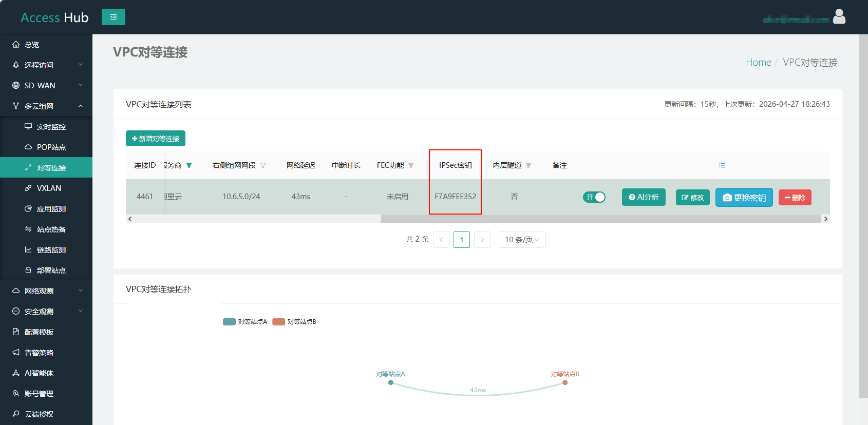
Task: Filter 内层隧道 column funnel icon
Action: tap(529, 165)
